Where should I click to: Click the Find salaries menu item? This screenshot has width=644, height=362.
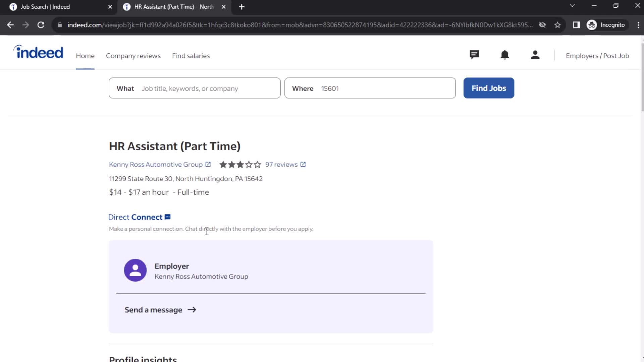pos(191,55)
